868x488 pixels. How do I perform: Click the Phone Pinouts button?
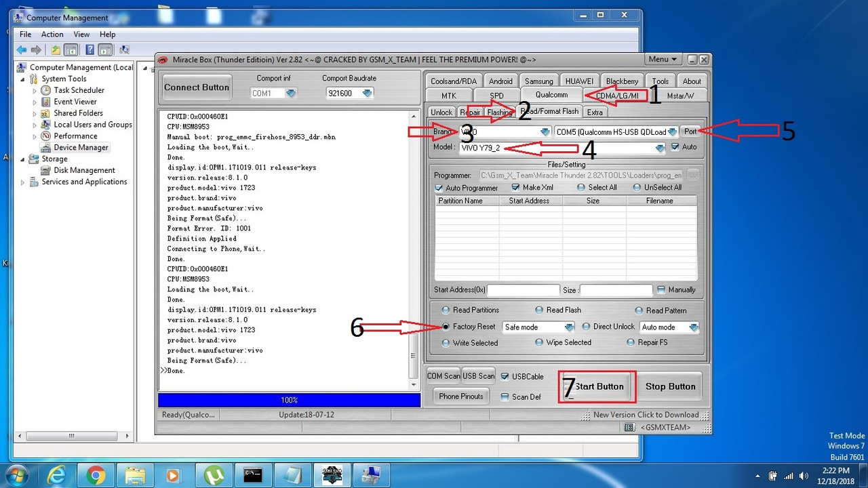461,396
